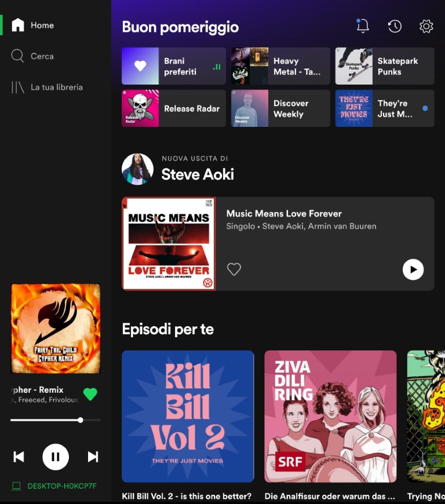Open La tua libreria
The width and height of the screenshot is (445, 504).
[x=57, y=87]
